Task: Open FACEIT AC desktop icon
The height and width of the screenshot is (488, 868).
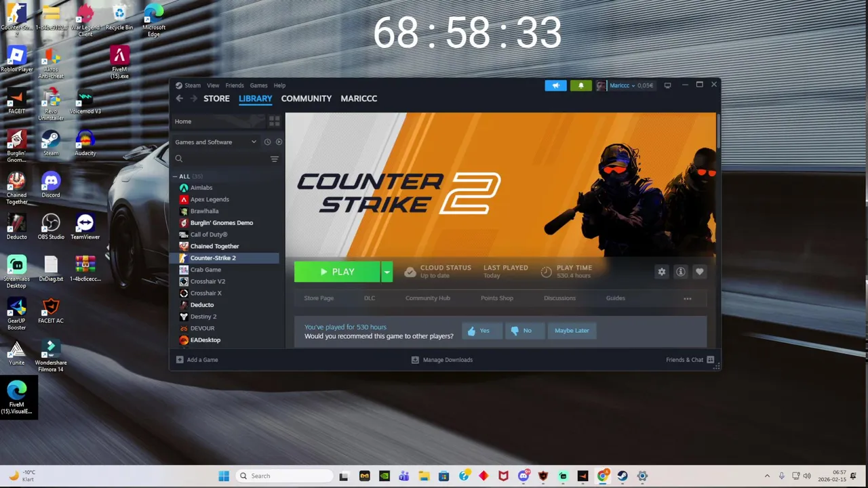Action: [51, 311]
